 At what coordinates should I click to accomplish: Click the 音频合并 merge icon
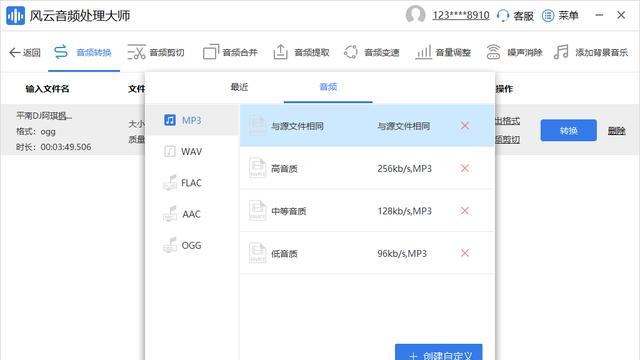(211, 52)
